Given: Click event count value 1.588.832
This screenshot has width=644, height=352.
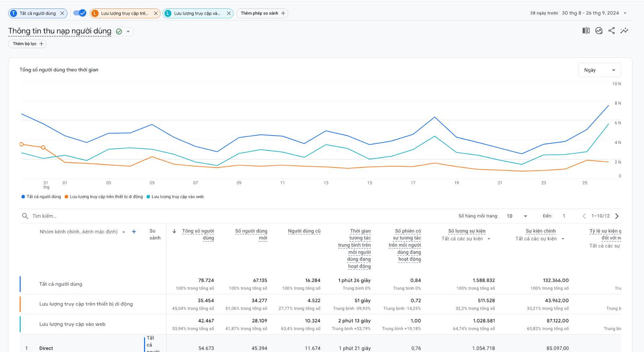Looking at the screenshot, I should coord(484,280).
